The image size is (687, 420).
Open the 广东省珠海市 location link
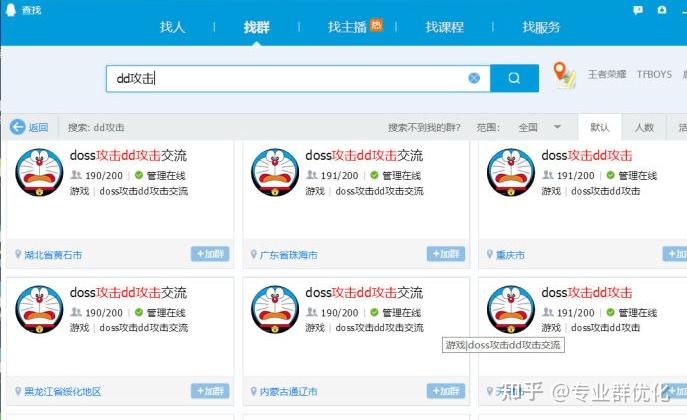coord(288,255)
